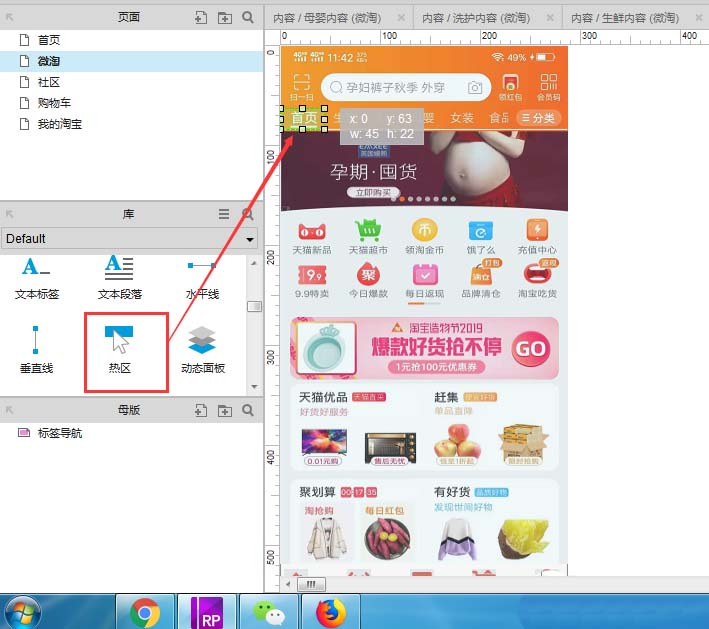Select the 食品 category tab in mockup

tap(499, 118)
